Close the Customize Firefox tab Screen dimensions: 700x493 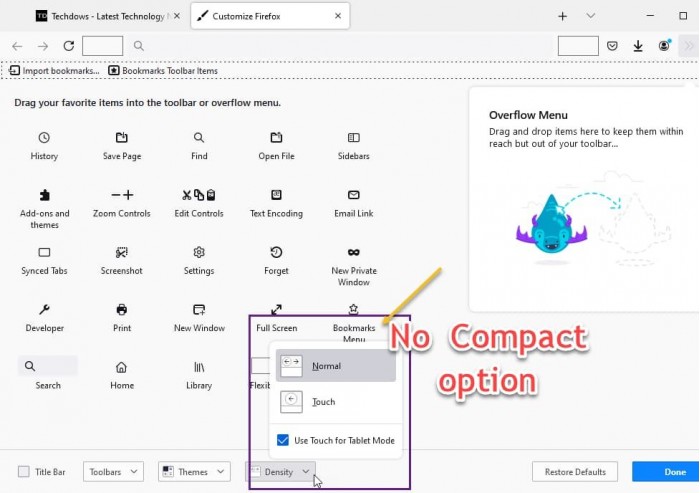point(338,16)
